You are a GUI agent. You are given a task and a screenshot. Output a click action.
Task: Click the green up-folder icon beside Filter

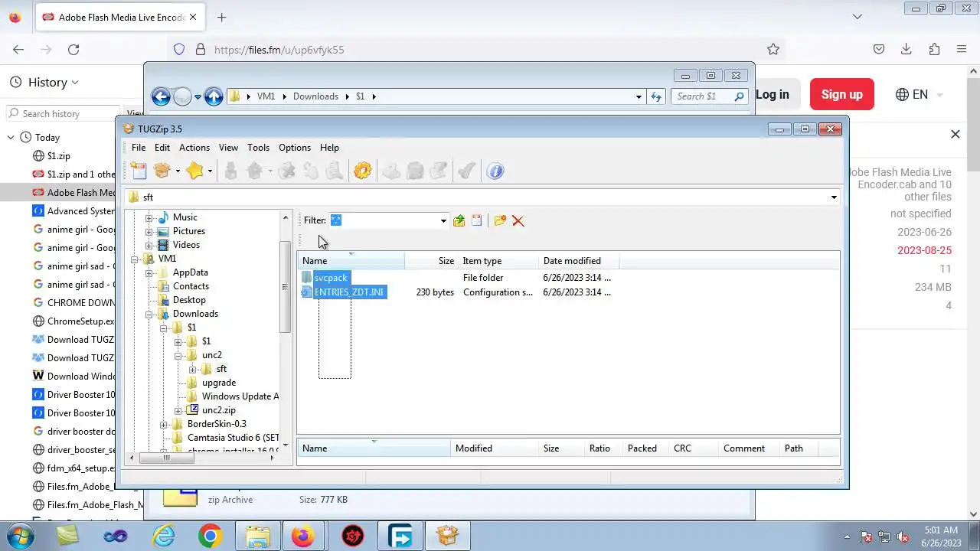(x=459, y=220)
